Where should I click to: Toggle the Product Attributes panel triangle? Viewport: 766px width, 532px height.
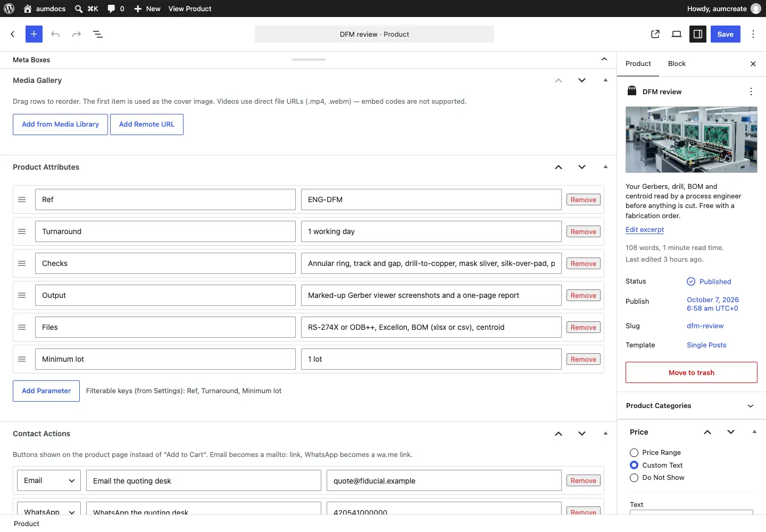[x=605, y=167]
